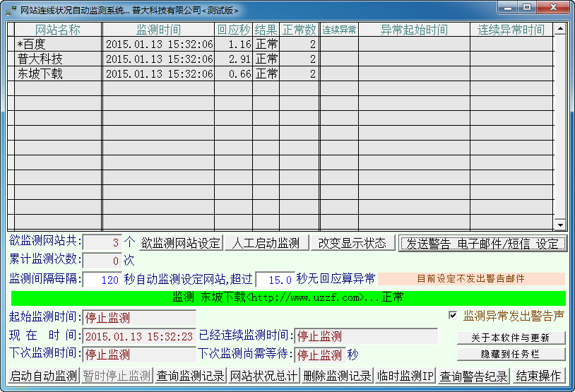Open 查询警告纪录
This screenshot has height=392, width=575.
(473, 376)
